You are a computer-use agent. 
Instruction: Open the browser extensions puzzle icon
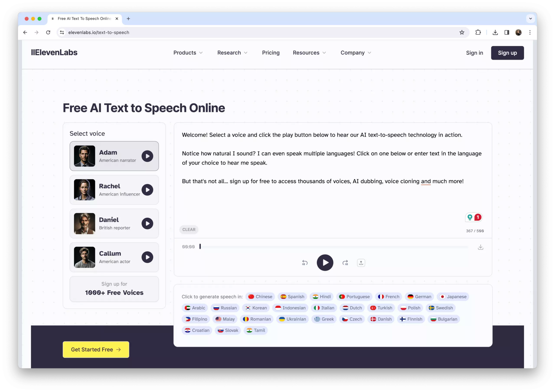478,32
